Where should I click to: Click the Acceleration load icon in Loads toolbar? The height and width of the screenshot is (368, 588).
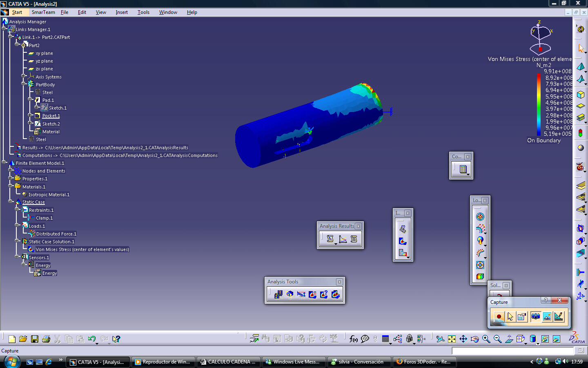pyautogui.click(x=480, y=241)
